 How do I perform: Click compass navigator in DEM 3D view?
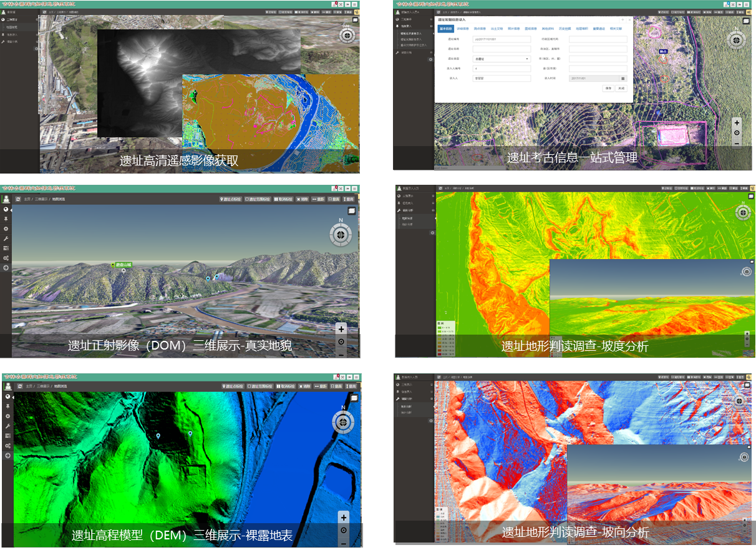pos(342,422)
